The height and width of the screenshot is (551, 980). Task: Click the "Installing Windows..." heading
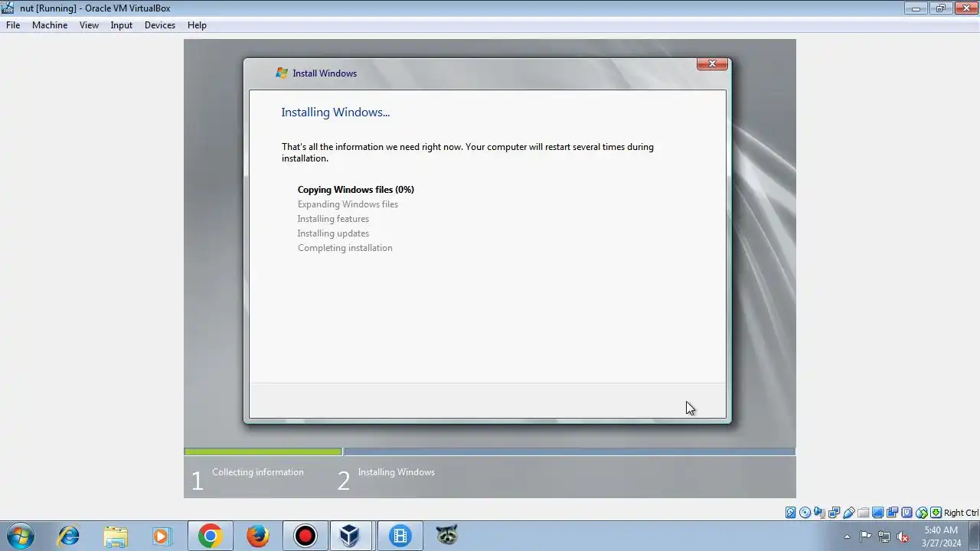(335, 112)
